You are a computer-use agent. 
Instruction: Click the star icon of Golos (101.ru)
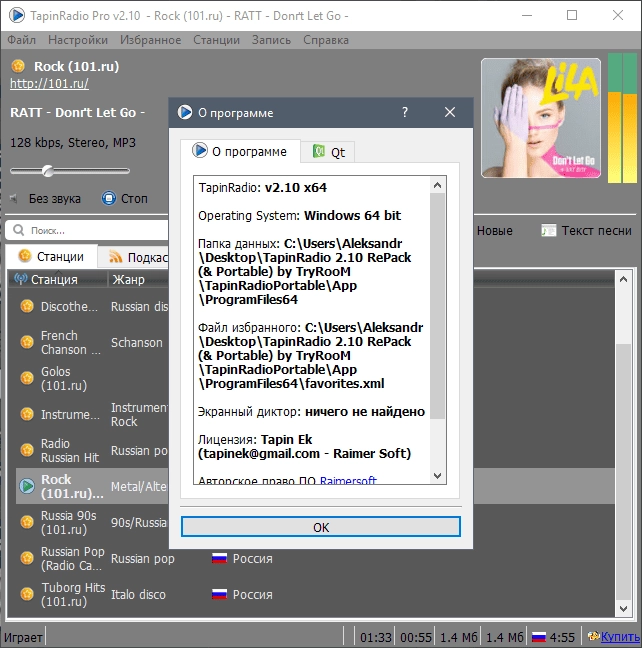(x=27, y=378)
